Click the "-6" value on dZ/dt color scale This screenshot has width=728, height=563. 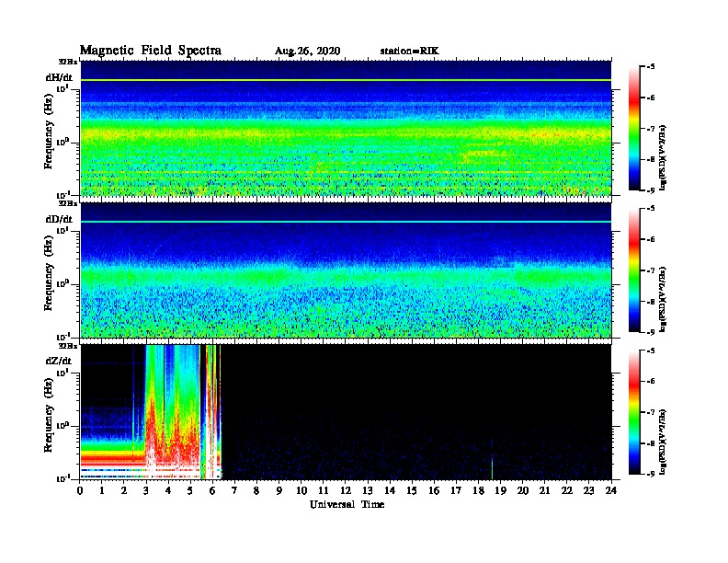click(651, 382)
